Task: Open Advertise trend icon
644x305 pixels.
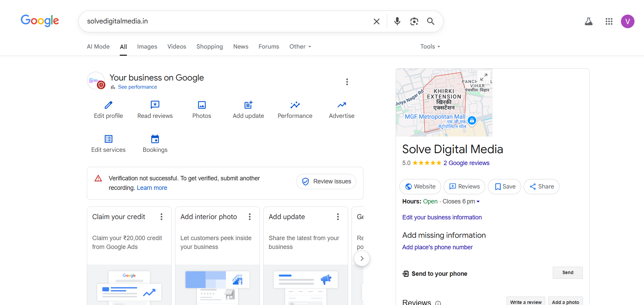Action: coord(342,105)
